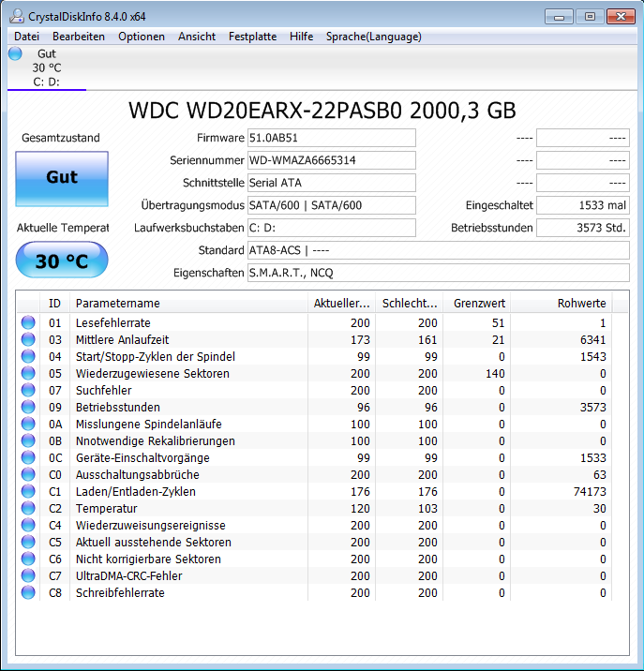Click the Seriennummer field WD-WMAZA6665314

tap(332, 160)
